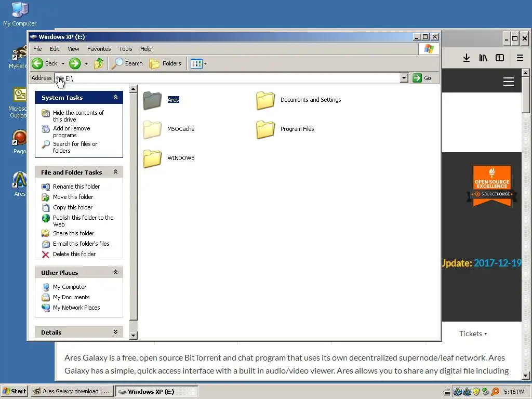
Task: Click Search for files or folders link
Action: [x=75, y=147]
